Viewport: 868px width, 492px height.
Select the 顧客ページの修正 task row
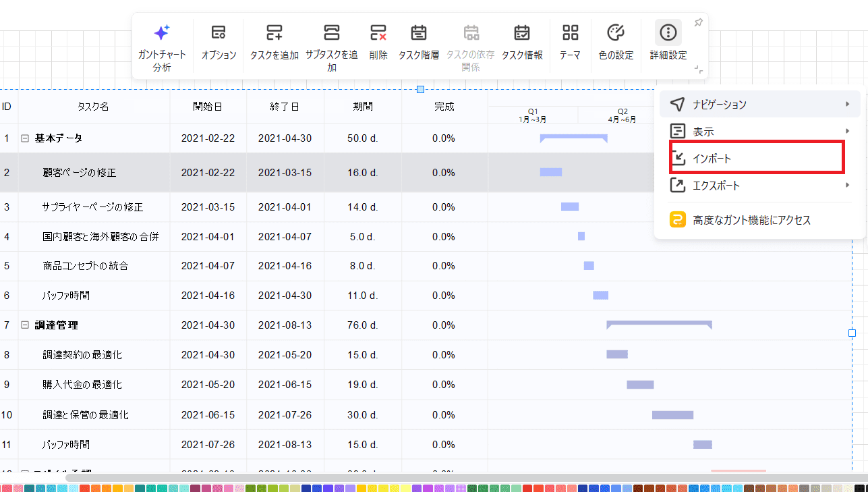(x=79, y=173)
